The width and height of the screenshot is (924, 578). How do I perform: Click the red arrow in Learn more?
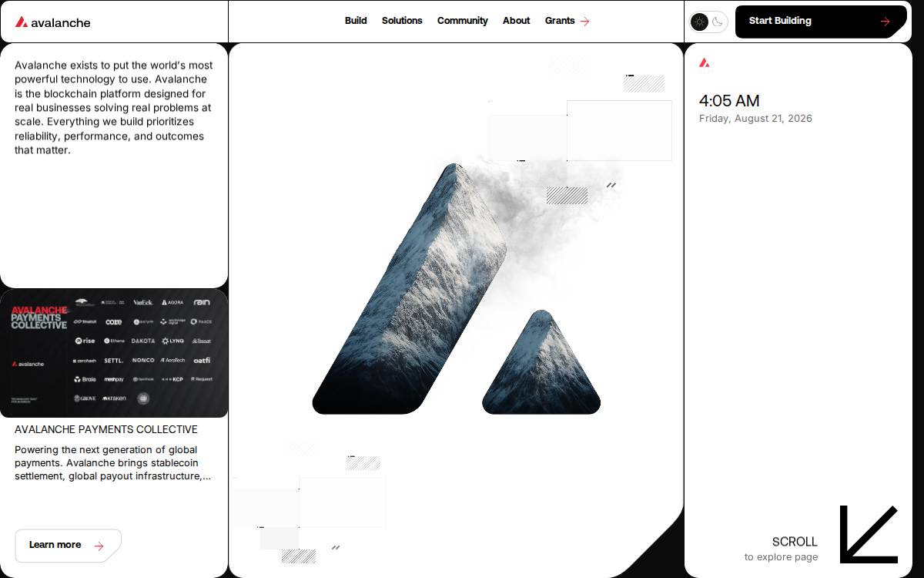[x=99, y=546]
